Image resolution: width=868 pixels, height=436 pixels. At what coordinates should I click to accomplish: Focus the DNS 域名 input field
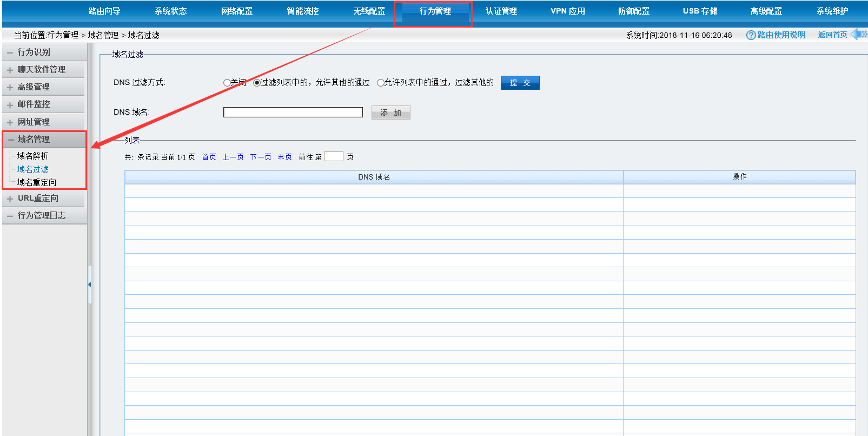pos(293,112)
